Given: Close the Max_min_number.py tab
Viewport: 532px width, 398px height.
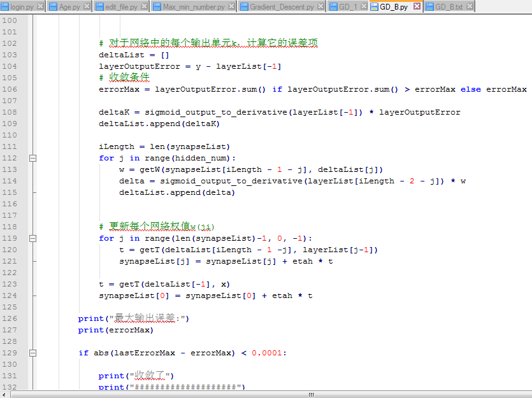Looking at the screenshot, I should pos(232,6).
